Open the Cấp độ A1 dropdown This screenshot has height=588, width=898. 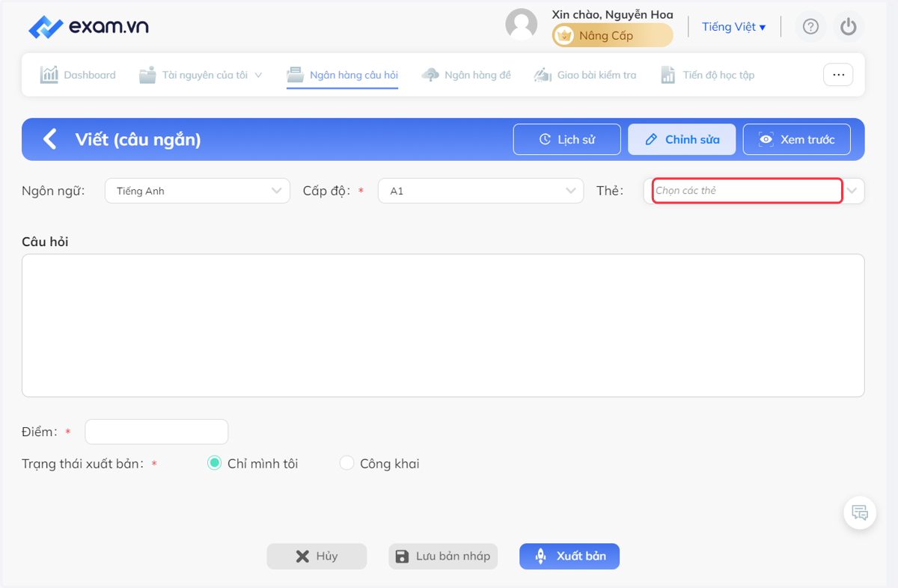(480, 191)
